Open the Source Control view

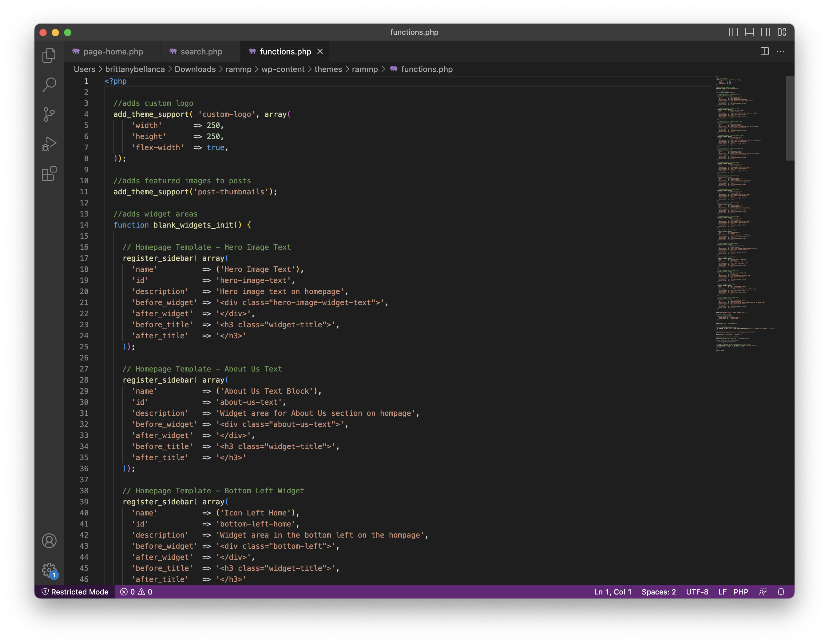(x=49, y=114)
